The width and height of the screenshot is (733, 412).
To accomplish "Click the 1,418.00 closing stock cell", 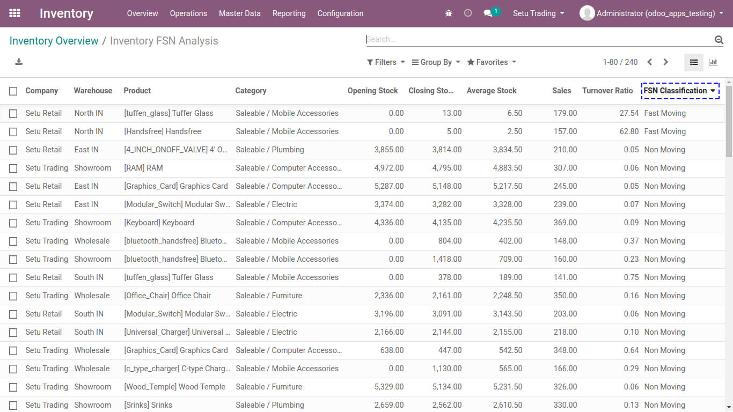I will [447, 259].
